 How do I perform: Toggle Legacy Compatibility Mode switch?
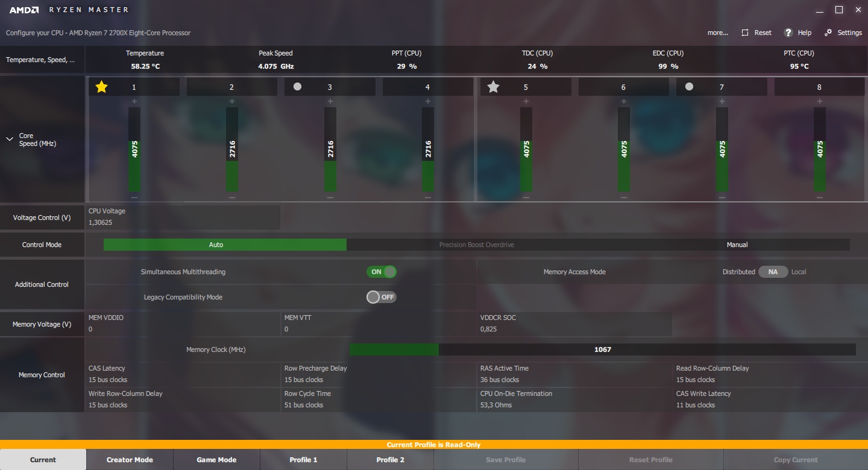pos(382,297)
